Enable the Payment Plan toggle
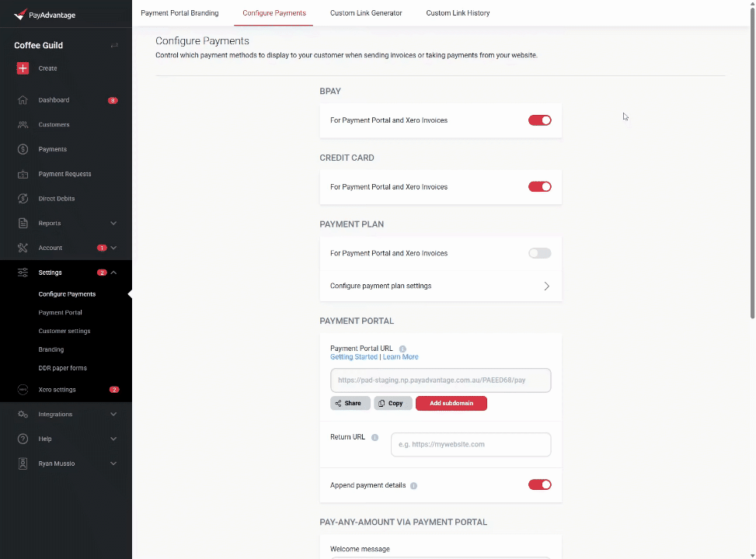756x559 pixels. pyautogui.click(x=539, y=253)
